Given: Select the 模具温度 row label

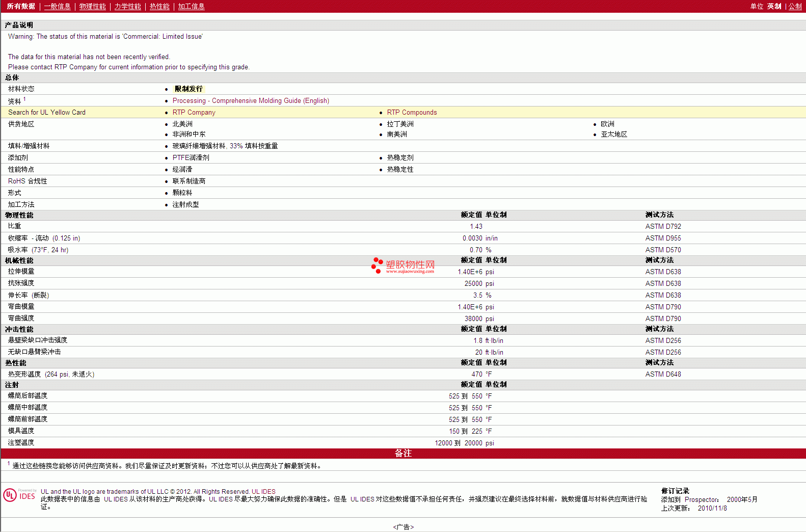Looking at the screenshot, I should click(x=21, y=431).
